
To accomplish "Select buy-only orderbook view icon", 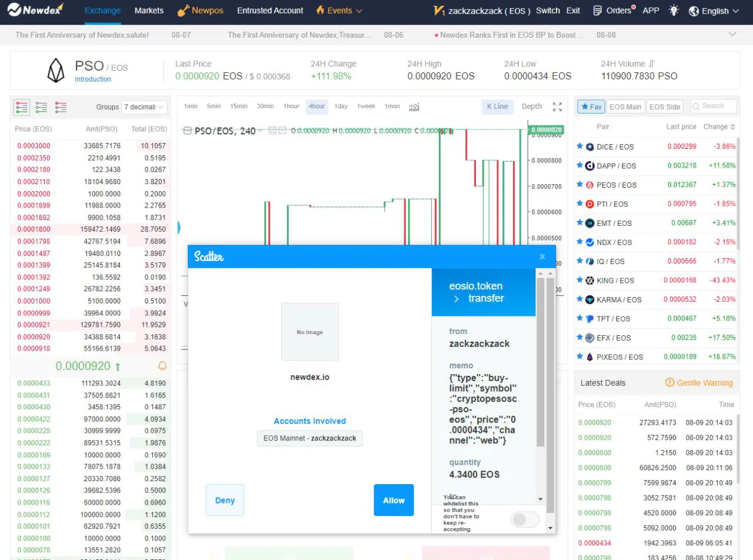I will pos(41,107).
